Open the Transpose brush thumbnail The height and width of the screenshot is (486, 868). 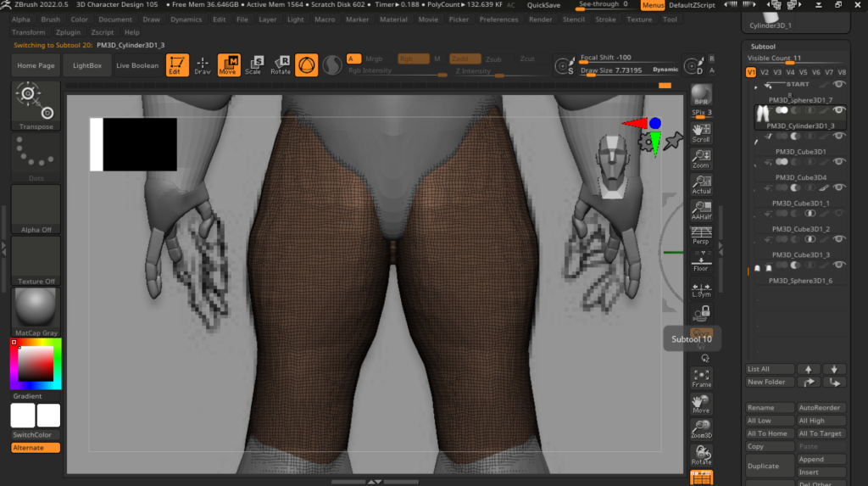point(36,106)
